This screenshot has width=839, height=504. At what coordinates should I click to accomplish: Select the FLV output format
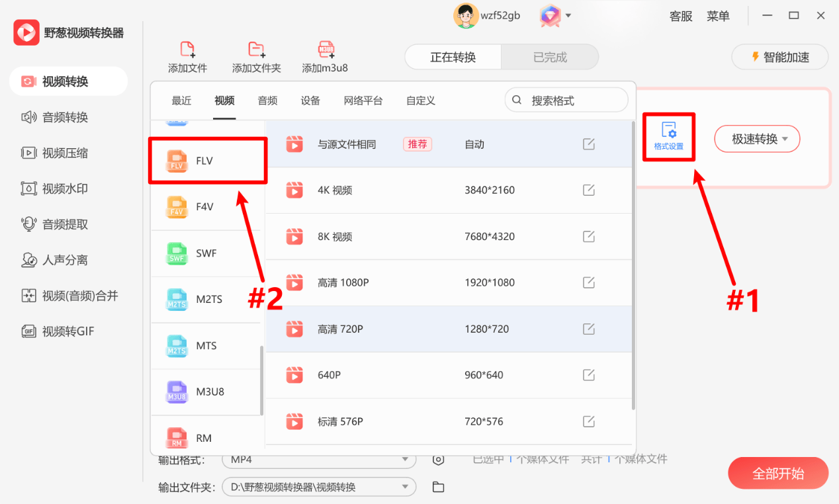(x=207, y=160)
